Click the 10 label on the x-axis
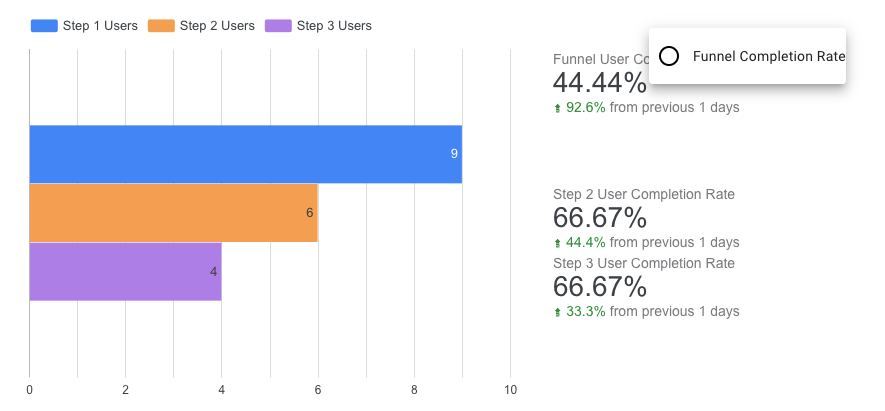The image size is (885, 411). click(510, 389)
